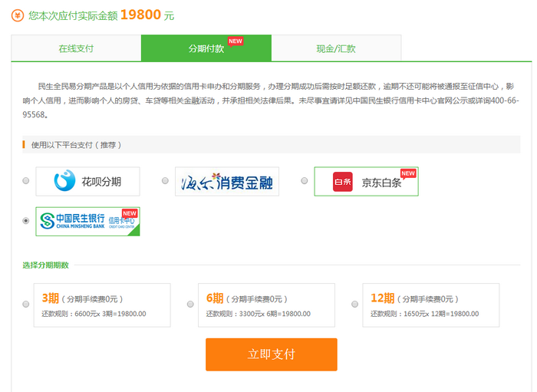
Task: Switch to the 在线支付 tab
Action: pyautogui.click(x=76, y=48)
